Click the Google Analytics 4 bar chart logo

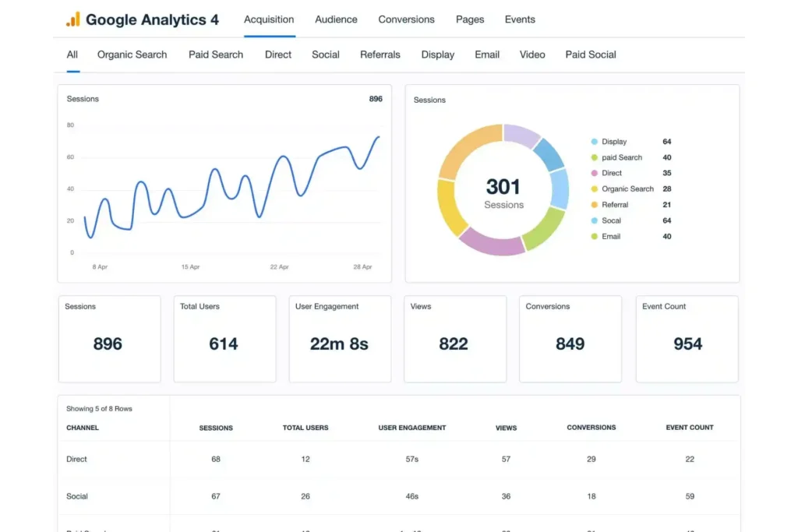pyautogui.click(x=72, y=19)
